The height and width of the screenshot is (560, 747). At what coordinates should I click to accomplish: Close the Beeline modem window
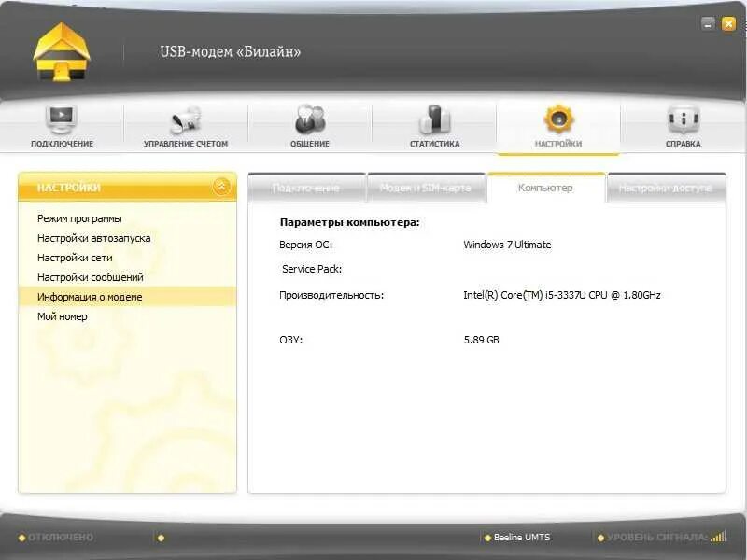pos(728,24)
